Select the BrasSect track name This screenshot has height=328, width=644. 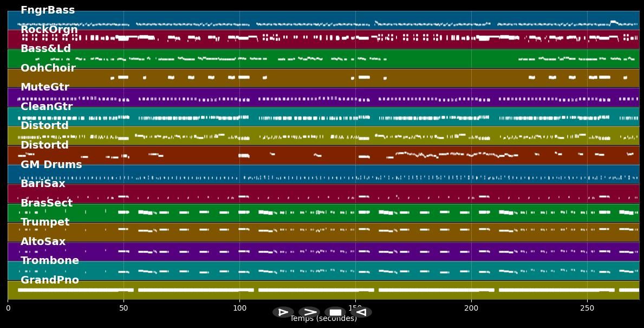pos(47,203)
